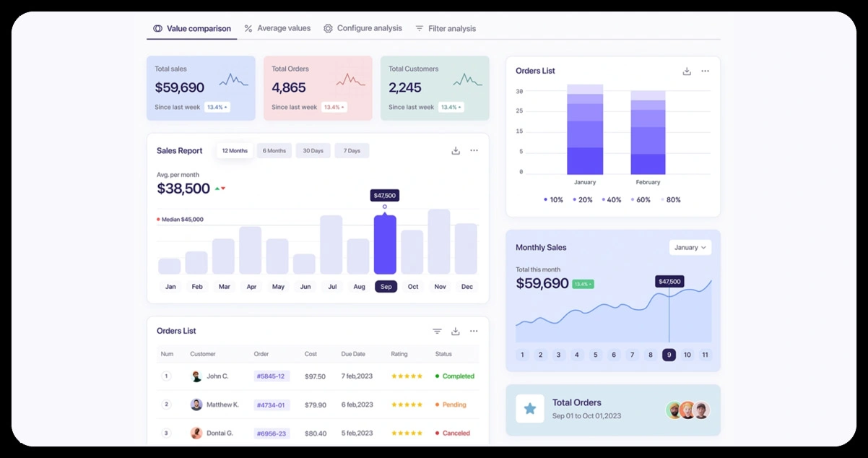Open the Sales Report options via ellipsis icon
Viewport: 868px width, 458px height.
[474, 150]
